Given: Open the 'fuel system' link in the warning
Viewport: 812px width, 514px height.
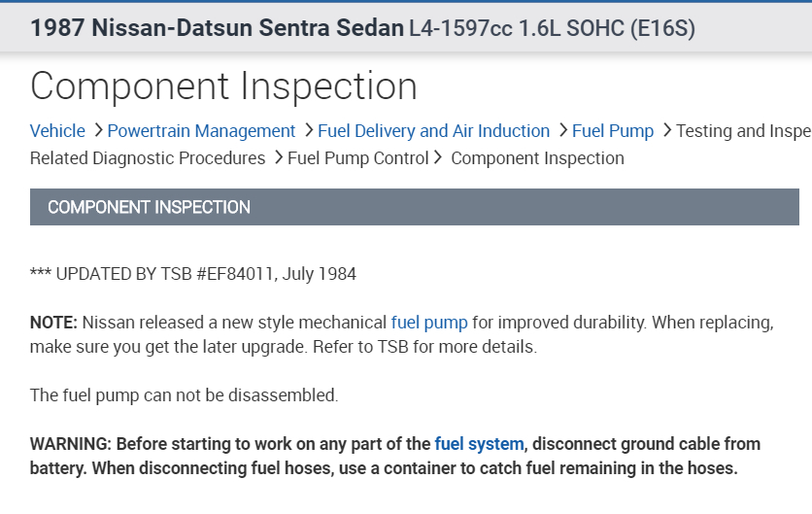Looking at the screenshot, I should coord(480,444).
